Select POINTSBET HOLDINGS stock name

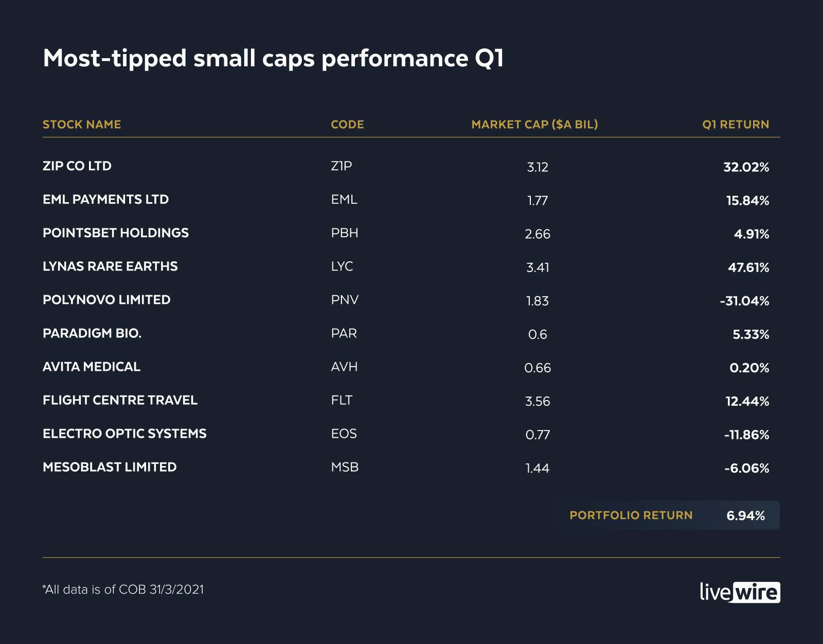116,233
